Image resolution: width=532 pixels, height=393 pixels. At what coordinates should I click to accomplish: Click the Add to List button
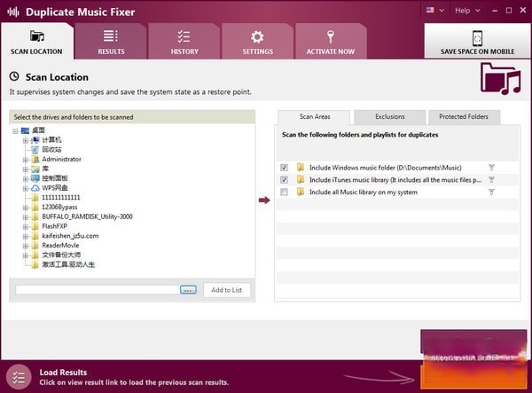[227, 290]
